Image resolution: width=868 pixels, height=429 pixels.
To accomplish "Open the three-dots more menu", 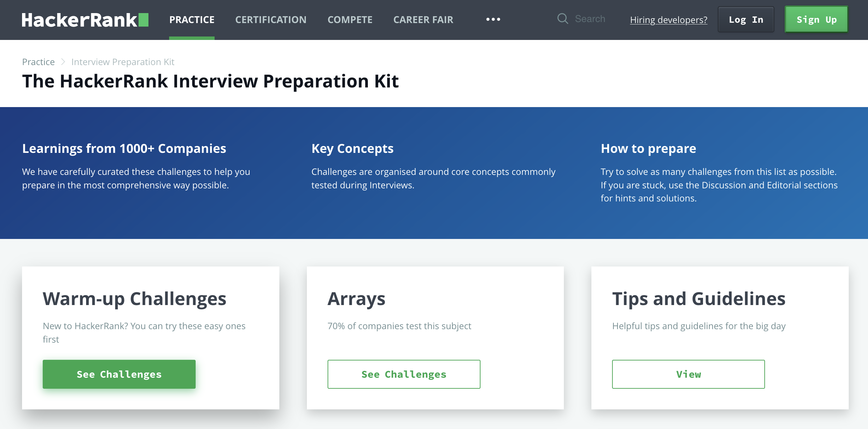I will tap(493, 20).
